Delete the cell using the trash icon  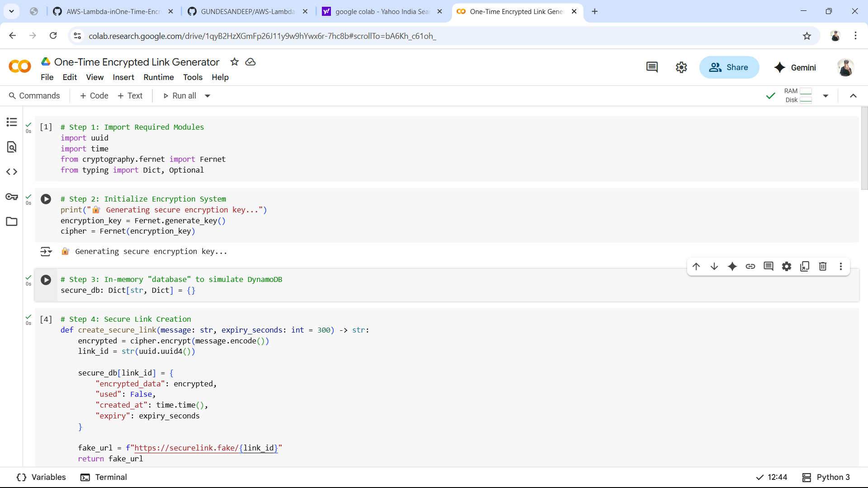[823, 267]
